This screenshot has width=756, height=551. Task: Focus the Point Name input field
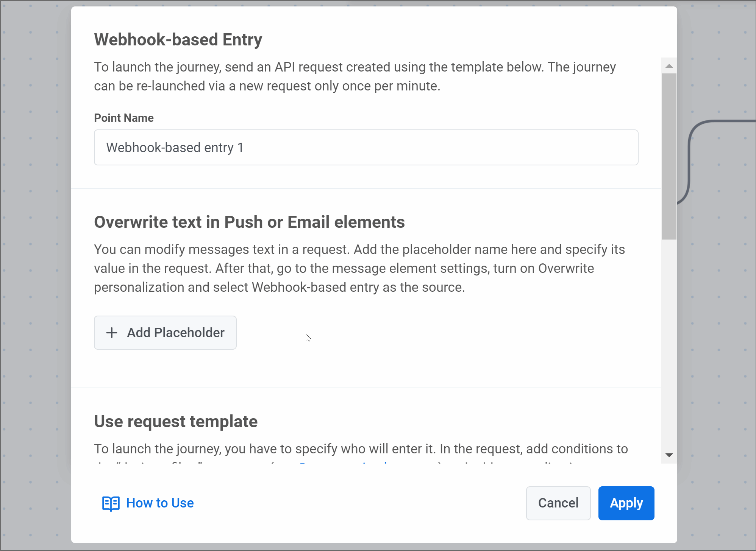366,148
